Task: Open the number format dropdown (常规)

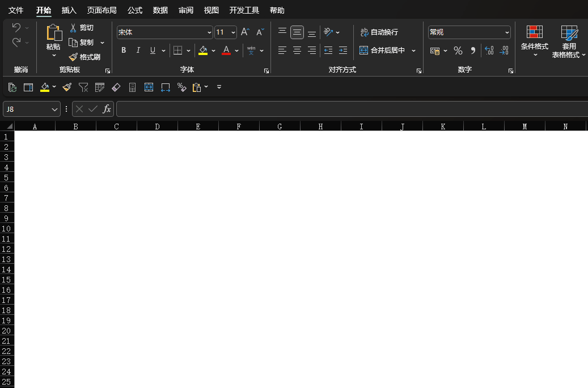Action: [506, 33]
